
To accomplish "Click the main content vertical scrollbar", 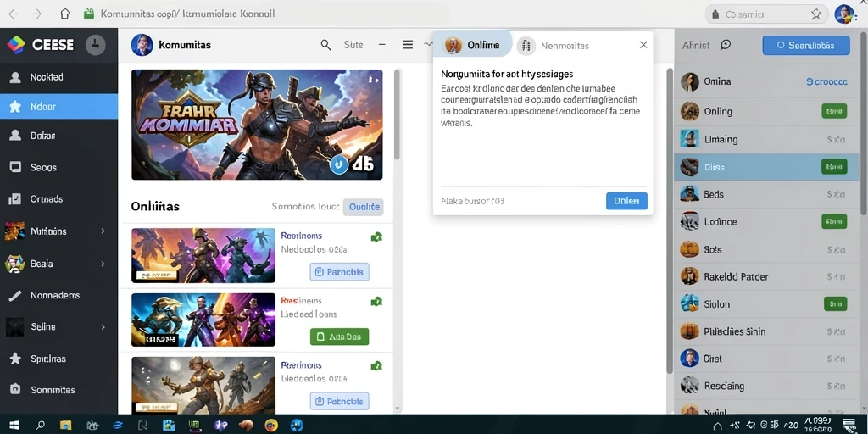I will coord(397,114).
